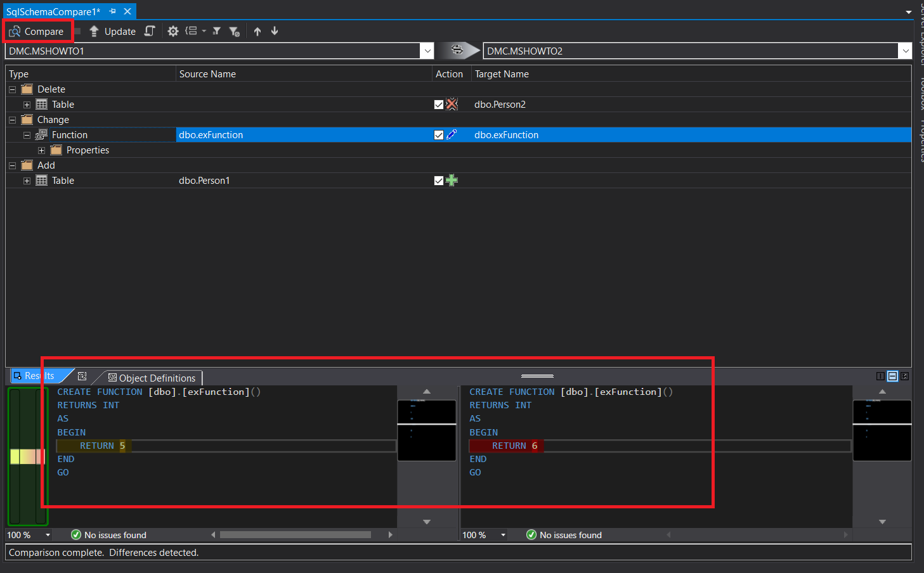Click the Compare button
Viewport: 924px width, 573px height.
[x=37, y=31]
